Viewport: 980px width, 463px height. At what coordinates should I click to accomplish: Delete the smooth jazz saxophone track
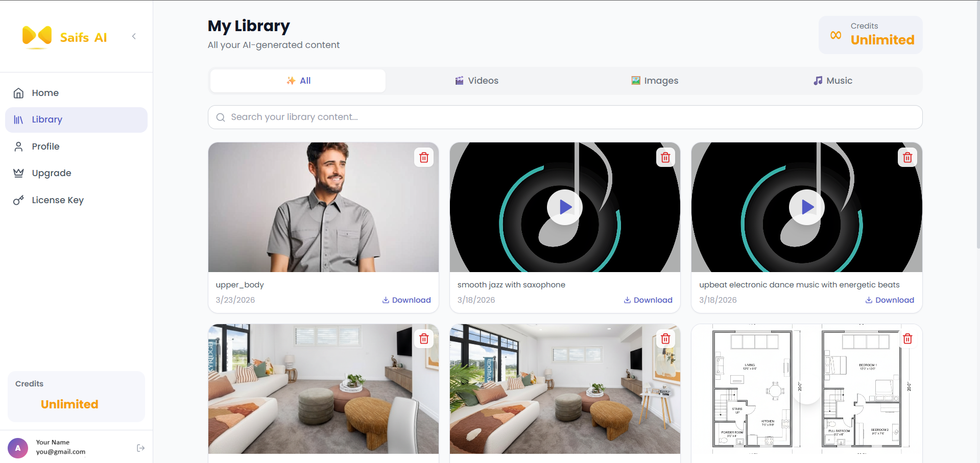point(665,157)
